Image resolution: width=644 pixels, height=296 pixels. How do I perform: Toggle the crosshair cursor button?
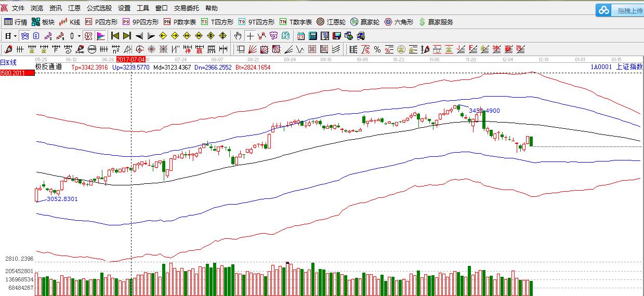tap(251, 36)
